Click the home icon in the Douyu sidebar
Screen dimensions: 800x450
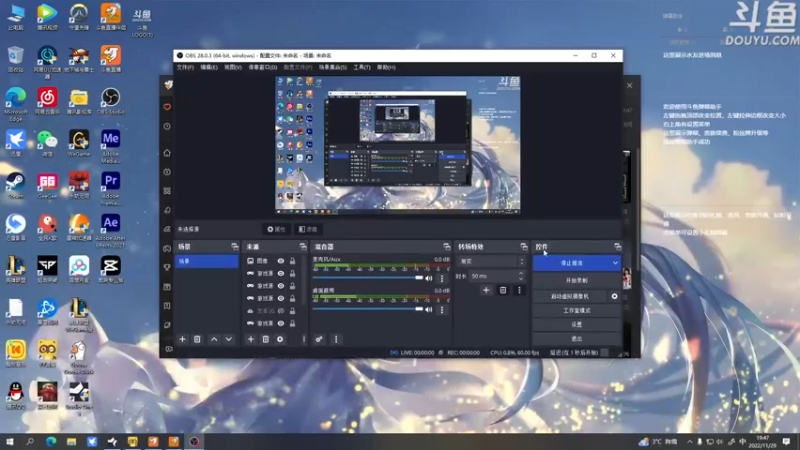point(167,153)
